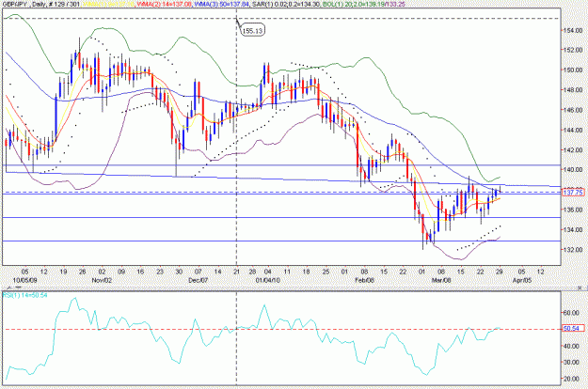Click the 09 day tick label
This screenshot has height=389, width=588.
[121, 272]
